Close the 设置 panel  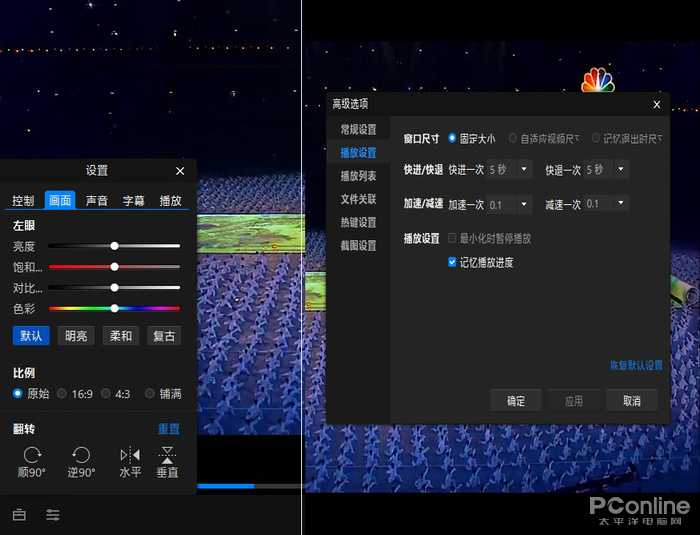click(180, 171)
